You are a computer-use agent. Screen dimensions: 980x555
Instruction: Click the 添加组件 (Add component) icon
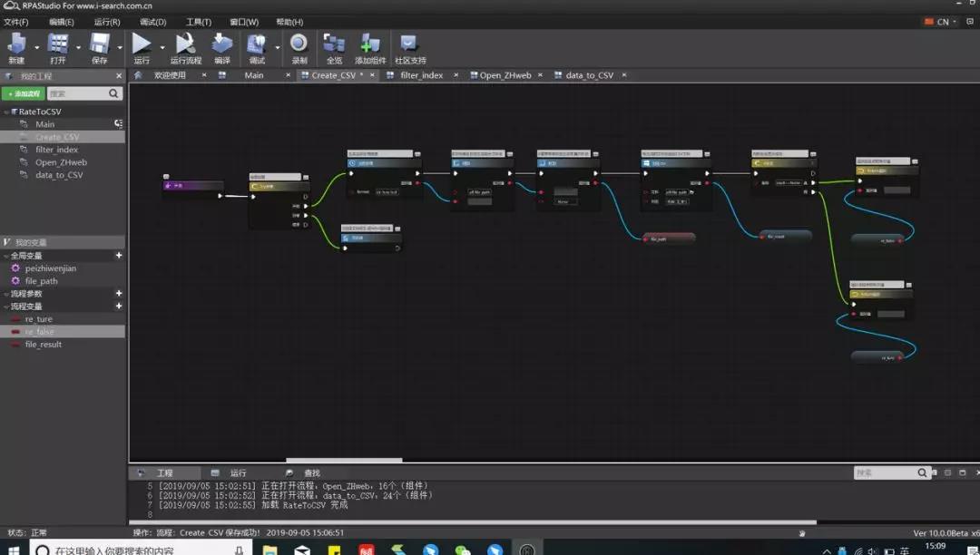[369, 44]
